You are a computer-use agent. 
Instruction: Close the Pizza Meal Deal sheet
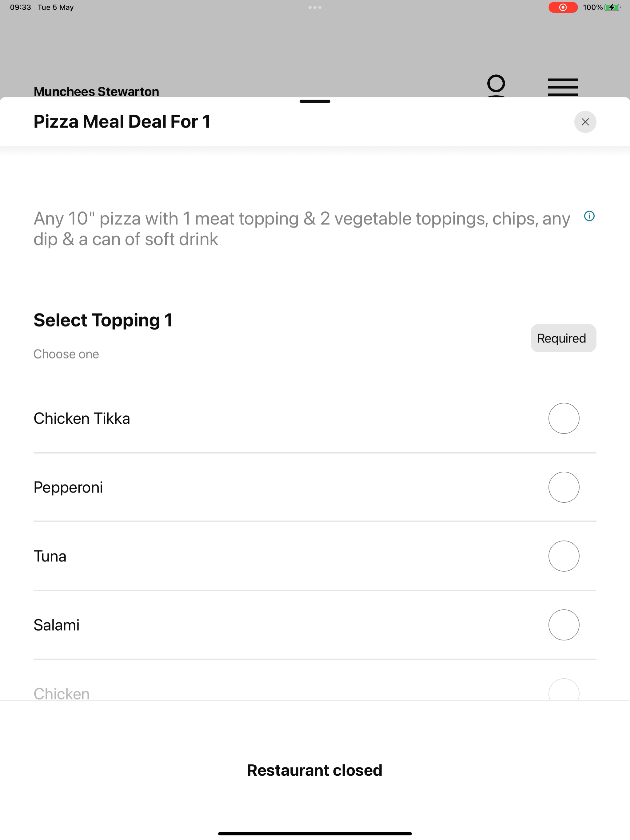tap(585, 122)
